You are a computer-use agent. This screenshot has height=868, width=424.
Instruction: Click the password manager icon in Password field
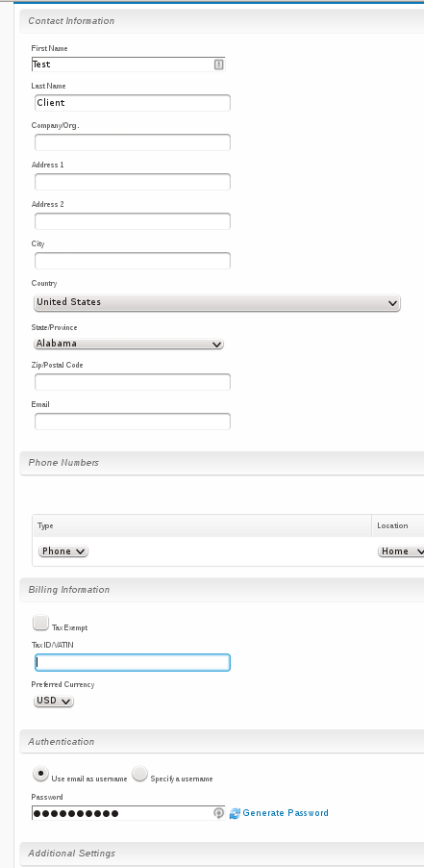(x=219, y=813)
